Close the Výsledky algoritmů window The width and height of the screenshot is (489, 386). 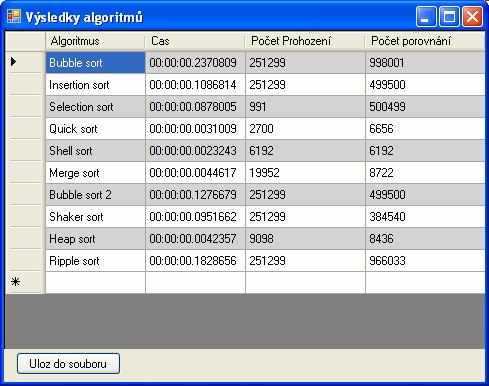pos(472,17)
